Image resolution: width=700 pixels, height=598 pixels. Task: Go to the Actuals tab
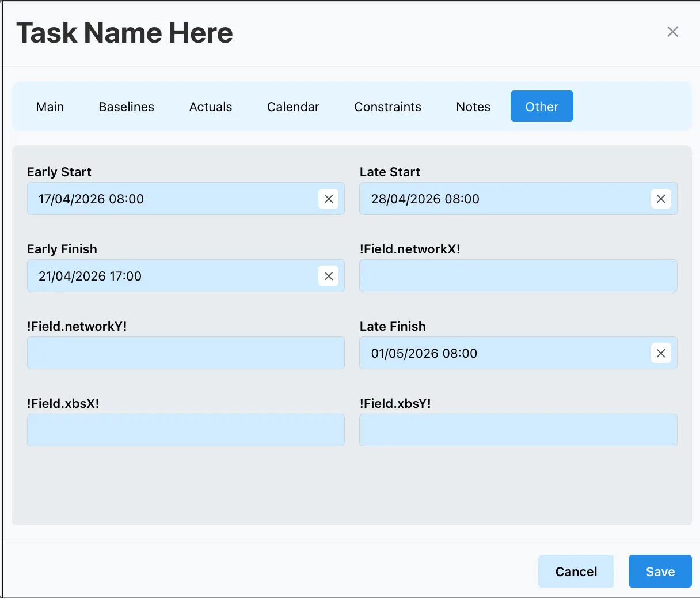211,107
